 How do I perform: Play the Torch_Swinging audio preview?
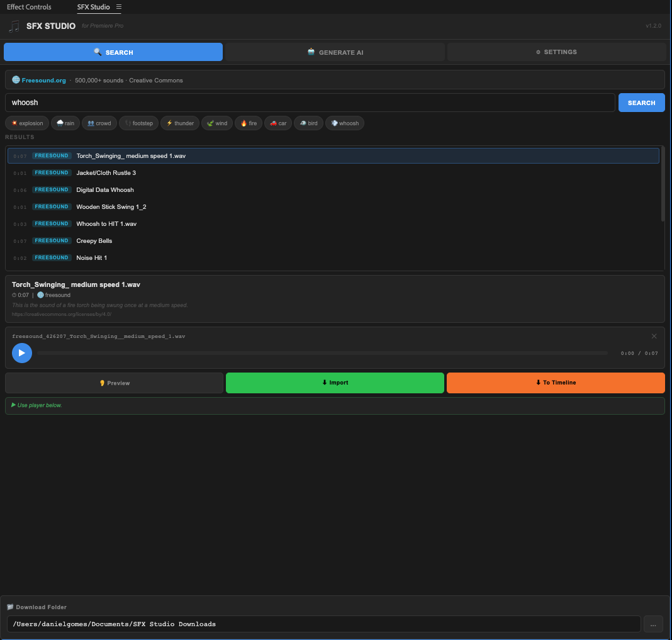[x=22, y=353]
